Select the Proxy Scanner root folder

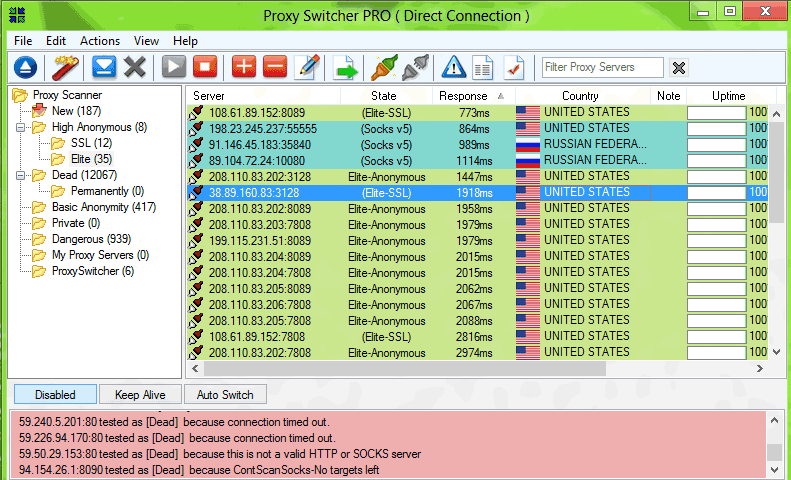pyautogui.click(x=67, y=95)
